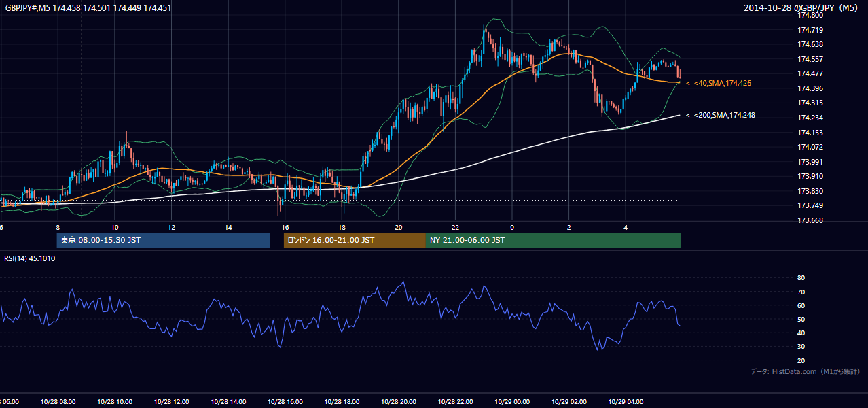868x408 pixels.
Task: Click the RSI(14) 45.1010 indicator label
Action: 30,258
